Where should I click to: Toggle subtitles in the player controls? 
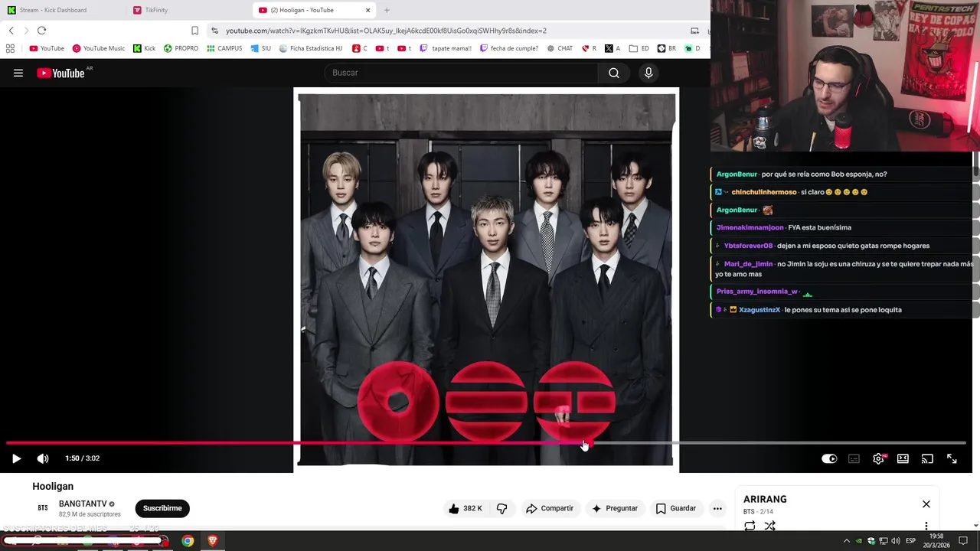[854, 458]
